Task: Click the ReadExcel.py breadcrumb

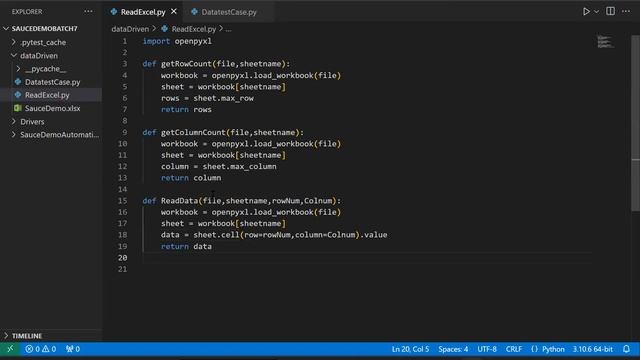Action: point(193,29)
